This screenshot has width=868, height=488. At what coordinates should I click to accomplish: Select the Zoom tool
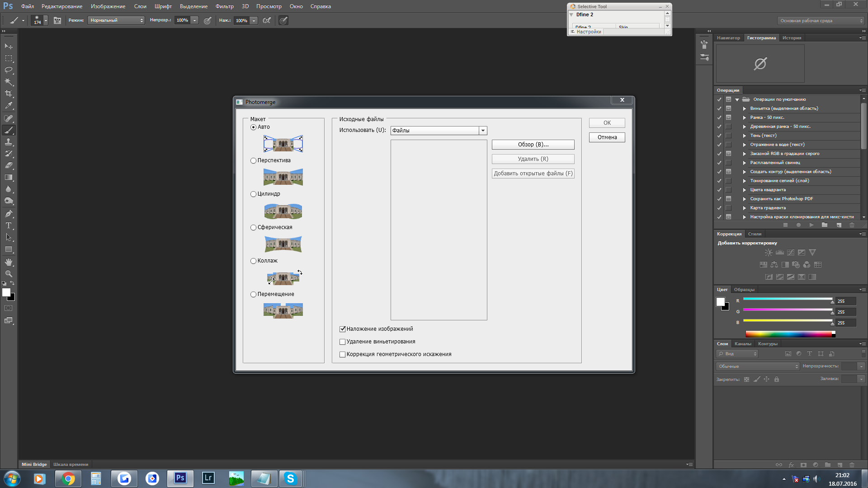[x=9, y=274]
